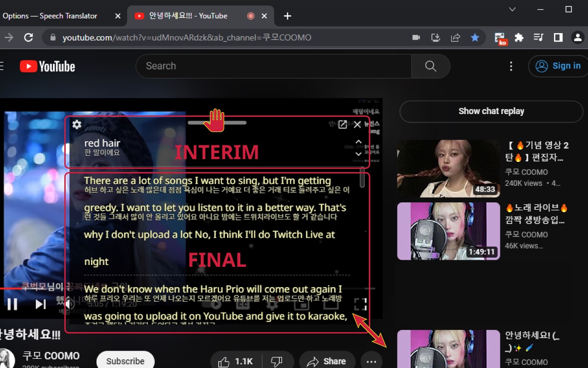Open a new browser tab

pos(288,16)
